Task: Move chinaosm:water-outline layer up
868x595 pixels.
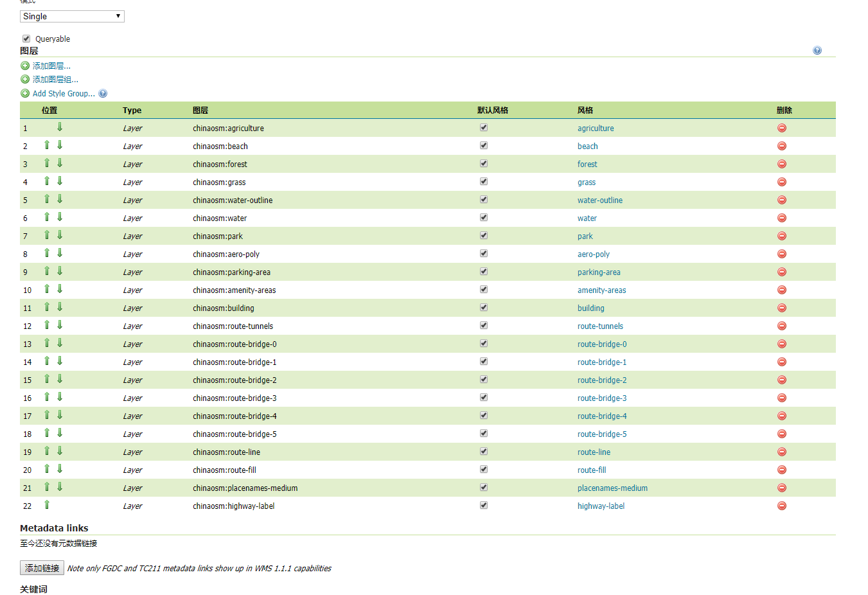Action: (x=47, y=199)
